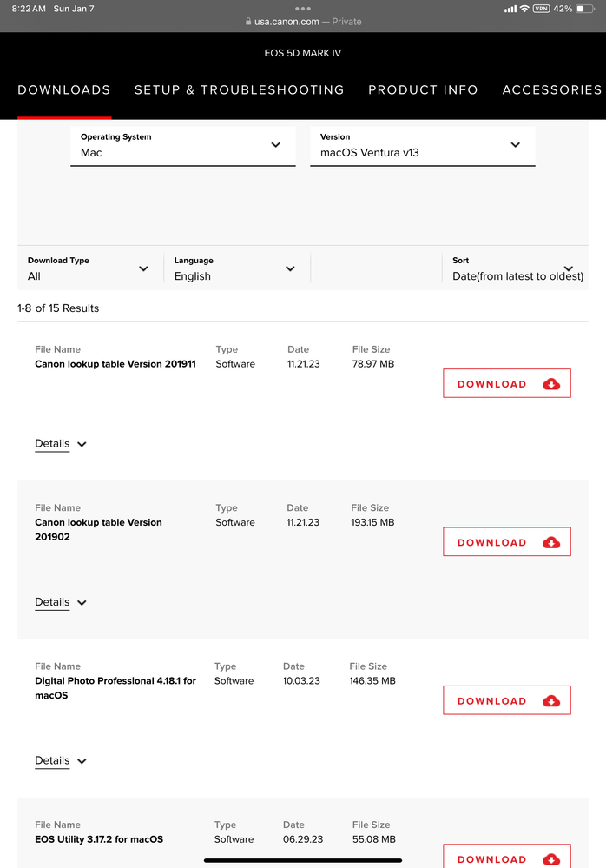Open the Product Info tab

point(423,89)
